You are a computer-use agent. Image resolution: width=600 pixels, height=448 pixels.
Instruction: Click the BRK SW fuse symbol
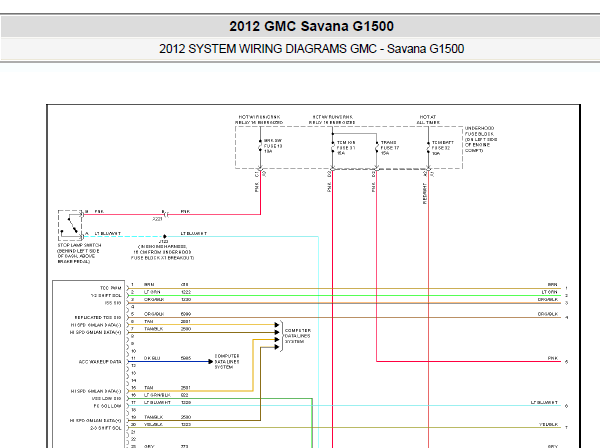click(x=260, y=146)
